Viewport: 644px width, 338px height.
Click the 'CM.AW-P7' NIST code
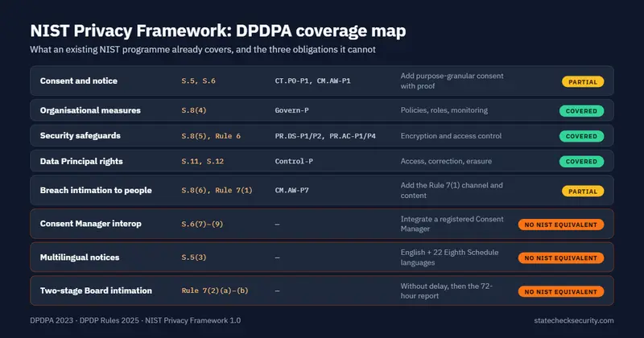pyautogui.click(x=291, y=191)
